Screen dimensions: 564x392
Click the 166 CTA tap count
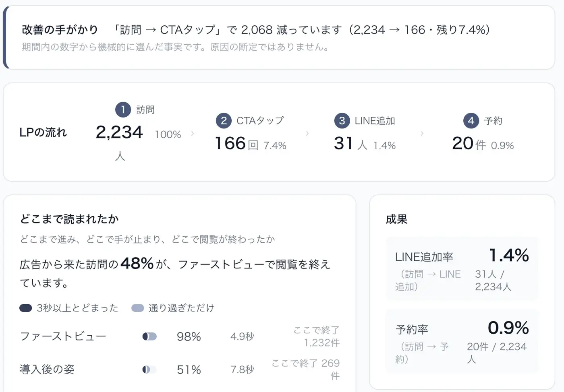(230, 143)
